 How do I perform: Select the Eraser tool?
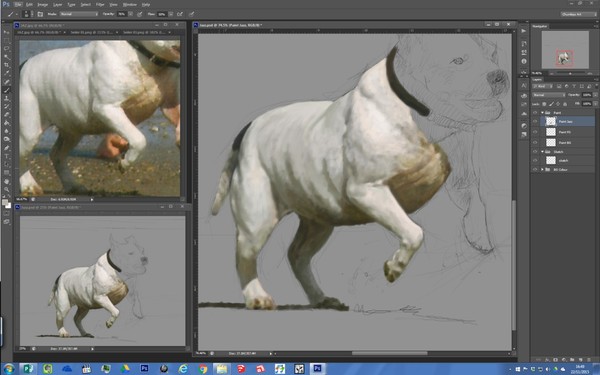[7, 115]
